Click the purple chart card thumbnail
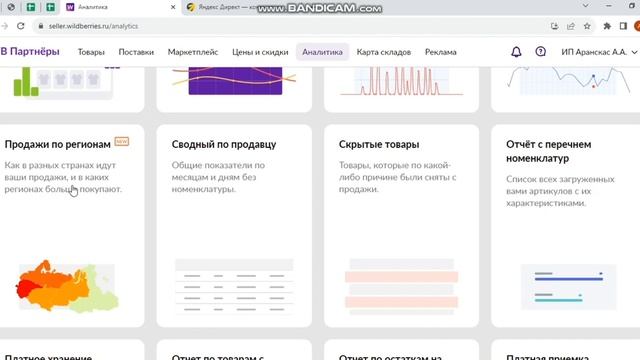Image resolution: width=640 pixels, height=360 pixels. pos(235,81)
